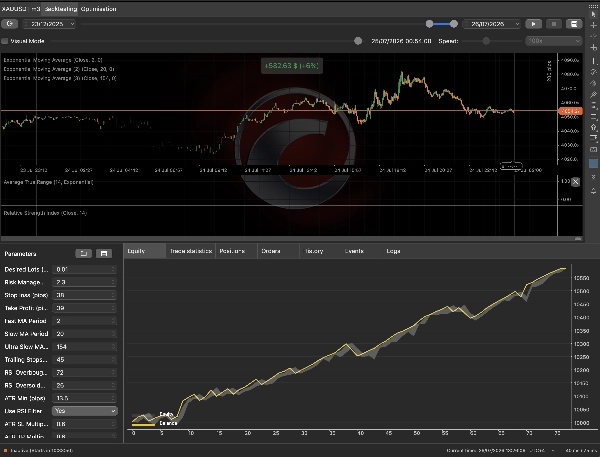Switch to the Backtesting tab
The height and width of the screenshot is (457, 600).
pyautogui.click(x=60, y=9)
